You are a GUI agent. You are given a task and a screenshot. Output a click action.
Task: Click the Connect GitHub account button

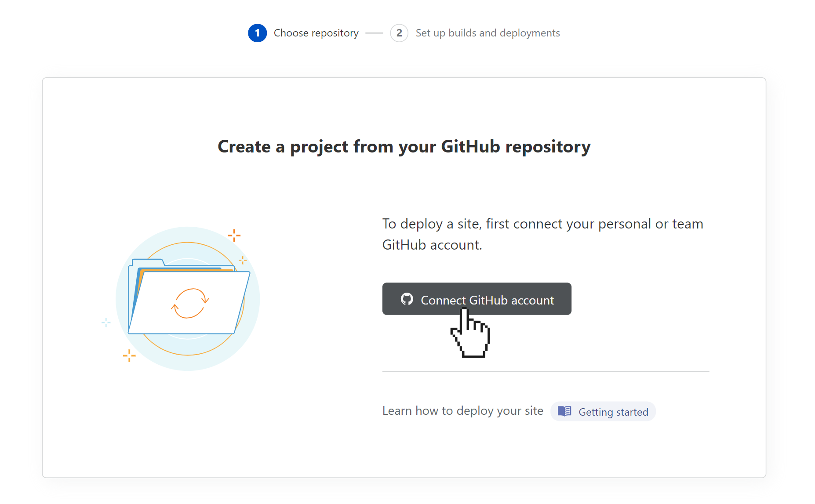477,299
